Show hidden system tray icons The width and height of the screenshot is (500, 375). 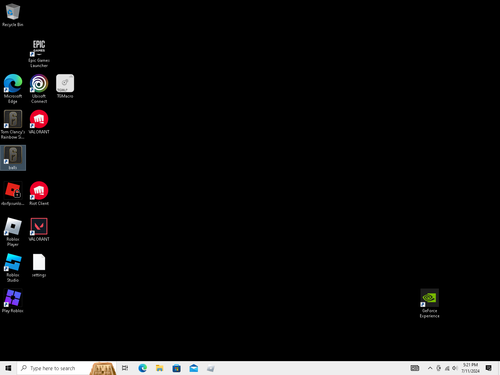[430, 368]
